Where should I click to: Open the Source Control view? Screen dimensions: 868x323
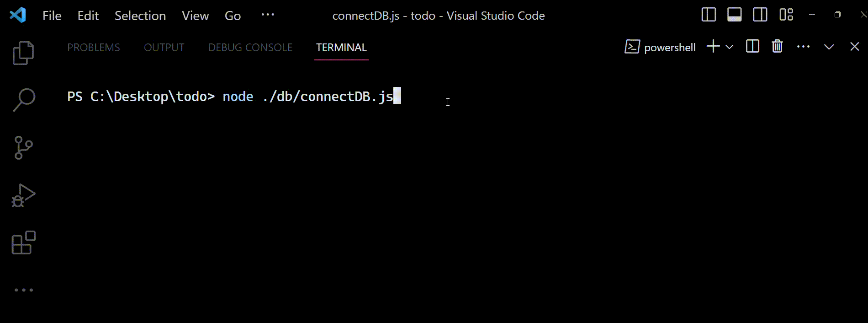click(x=23, y=147)
